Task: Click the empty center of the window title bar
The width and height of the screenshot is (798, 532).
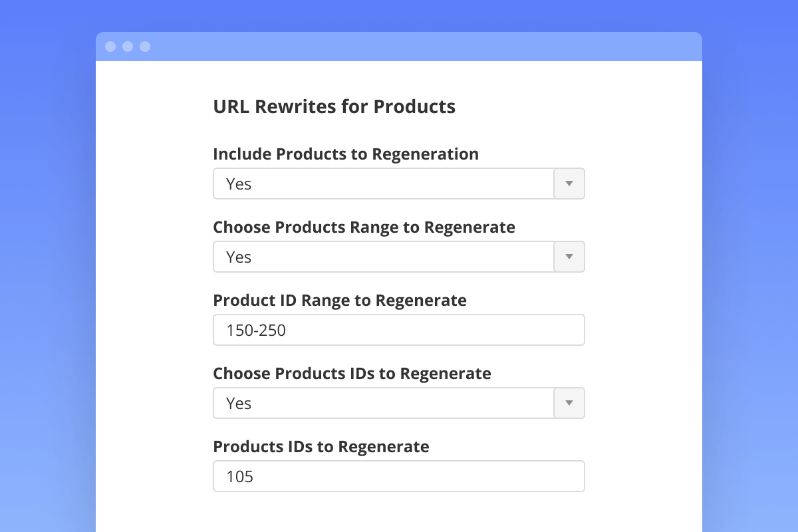Action: (x=399, y=47)
